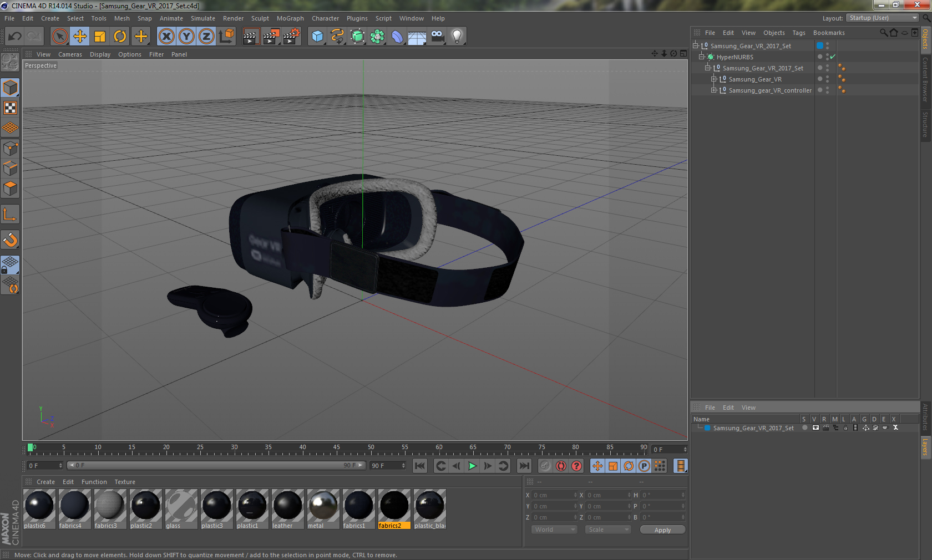Click the Undo arrow icon

[x=15, y=37]
